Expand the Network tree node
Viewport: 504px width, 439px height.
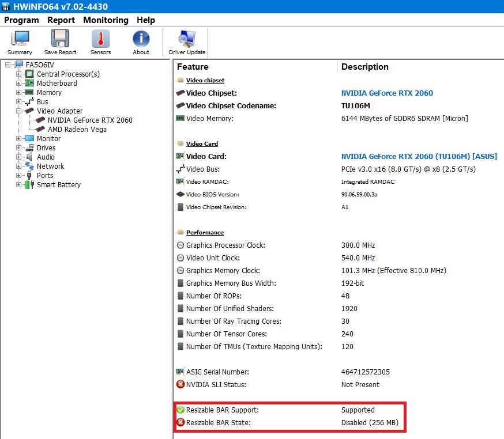pyautogui.click(x=18, y=166)
